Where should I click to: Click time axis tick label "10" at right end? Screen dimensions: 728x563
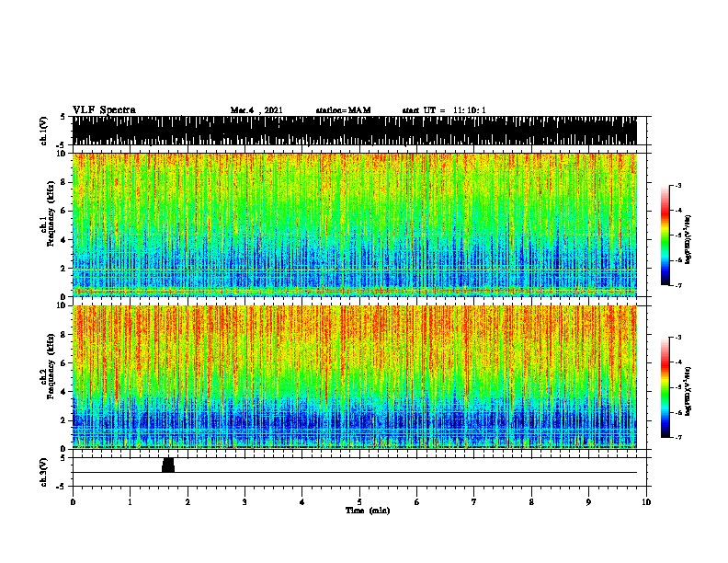(x=646, y=502)
